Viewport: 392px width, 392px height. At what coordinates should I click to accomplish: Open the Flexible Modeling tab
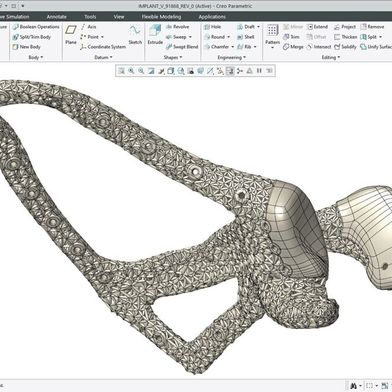161,17
